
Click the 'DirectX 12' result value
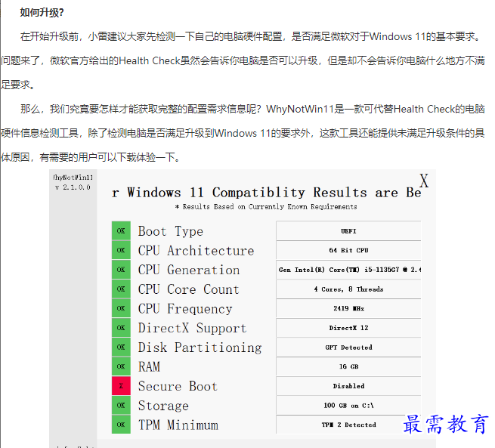point(348,328)
